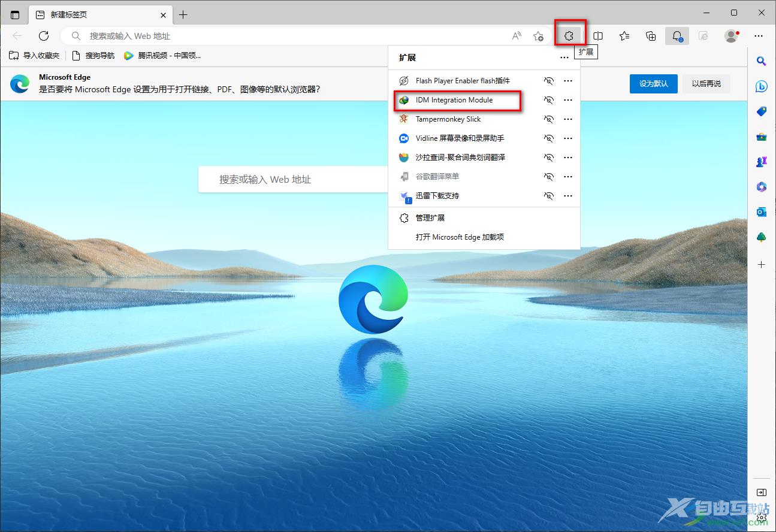
Task: Click the Back navigation arrow
Action: tap(17, 36)
